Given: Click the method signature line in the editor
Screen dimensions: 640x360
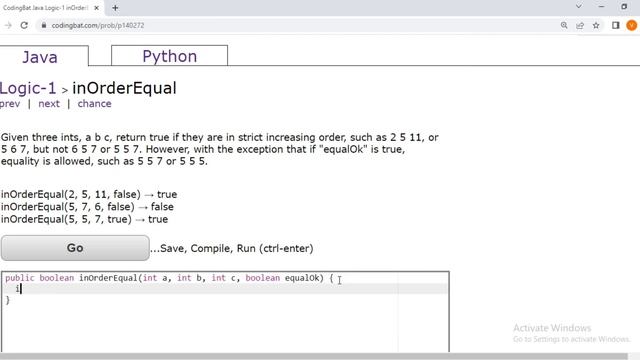Looking at the screenshot, I should coord(169,278).
